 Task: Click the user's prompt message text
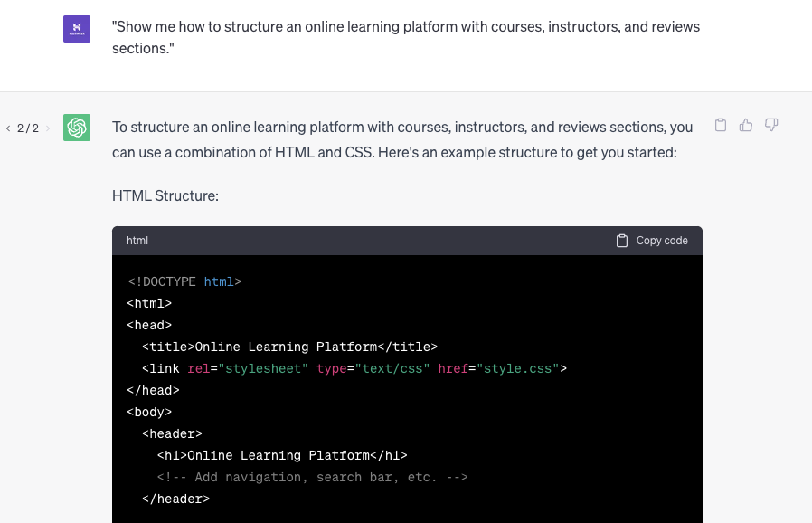pyautogui.click(x=405, y=37)
